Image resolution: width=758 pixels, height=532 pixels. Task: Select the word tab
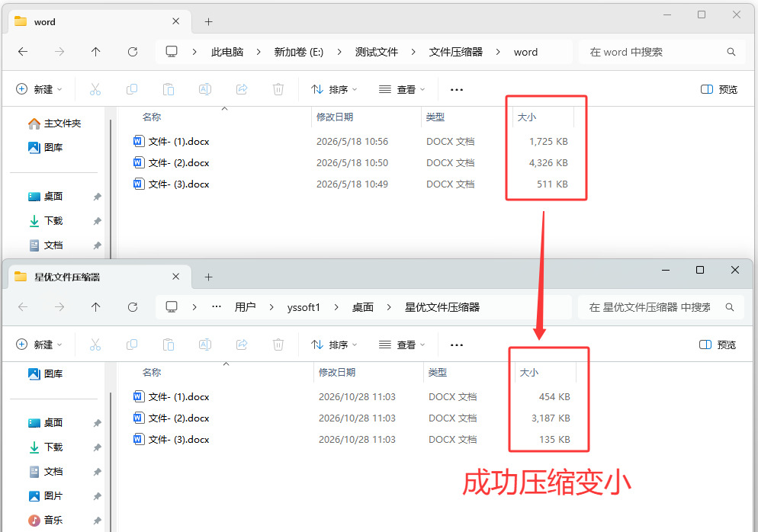click(100, 22)
